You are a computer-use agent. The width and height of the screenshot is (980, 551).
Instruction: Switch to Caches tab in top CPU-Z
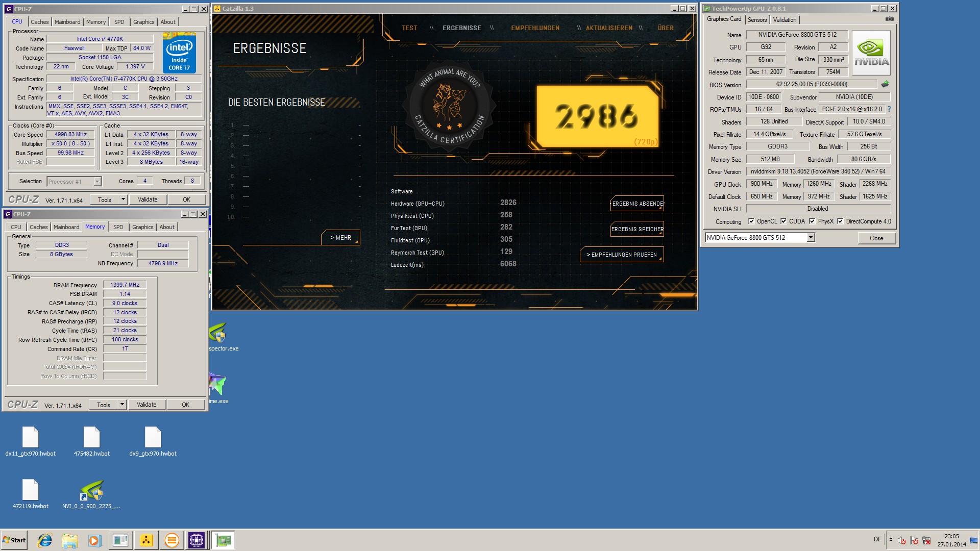(39, 22)
